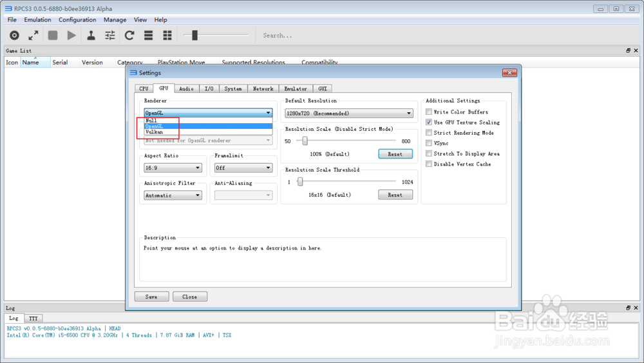Click the Save button

coord(151,297)
